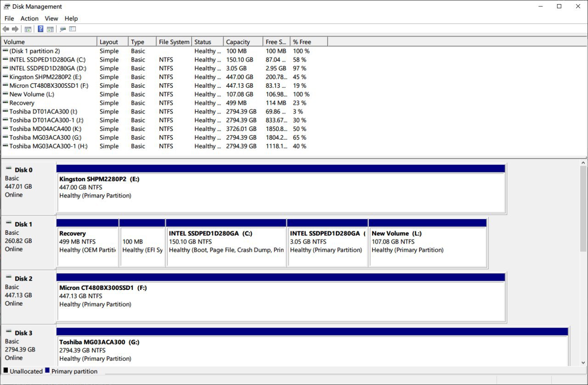Select the Recovery 499 MB partition block
Viewport: 588px width, 385px height.
point(87,243)
